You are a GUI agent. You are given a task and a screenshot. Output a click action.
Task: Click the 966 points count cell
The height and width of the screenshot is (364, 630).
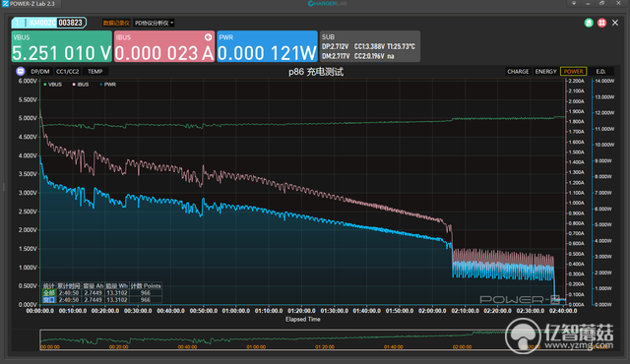pos(146,292)
